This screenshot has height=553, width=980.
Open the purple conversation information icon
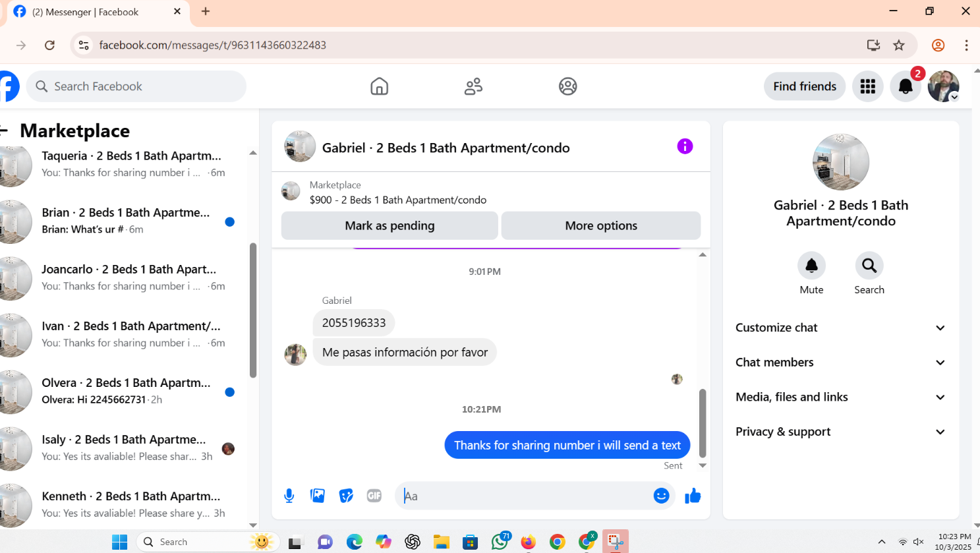click(x=685, y=146)
